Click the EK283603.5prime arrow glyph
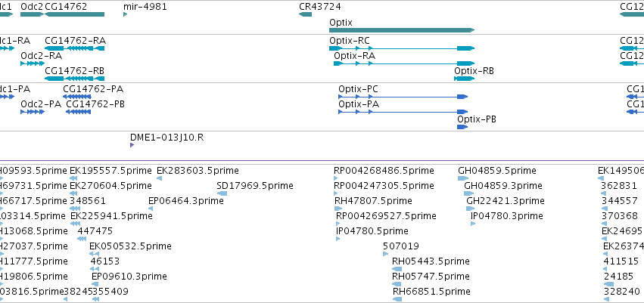The image size is (644, 303). click(x=160, y=178)
